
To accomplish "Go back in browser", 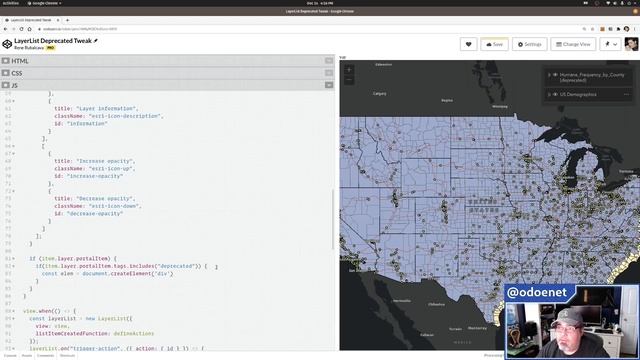I will [x=5, y=29].
